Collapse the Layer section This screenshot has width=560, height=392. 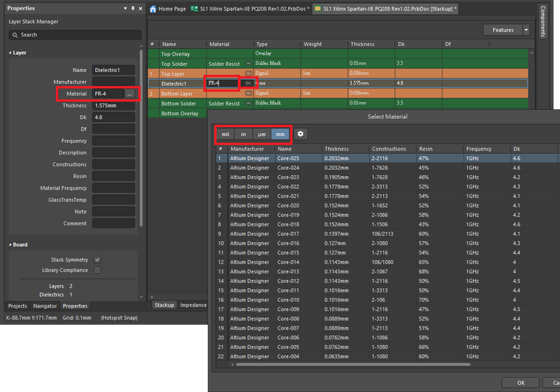11,53
